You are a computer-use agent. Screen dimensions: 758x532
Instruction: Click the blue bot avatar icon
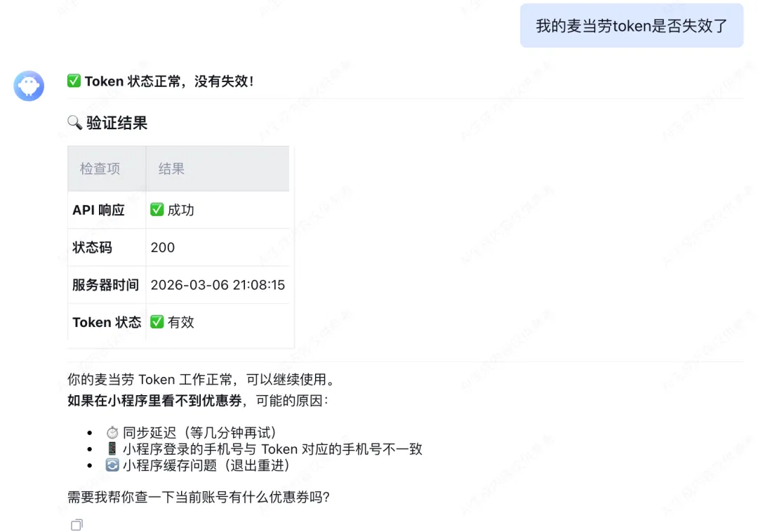tap(29, 86)
